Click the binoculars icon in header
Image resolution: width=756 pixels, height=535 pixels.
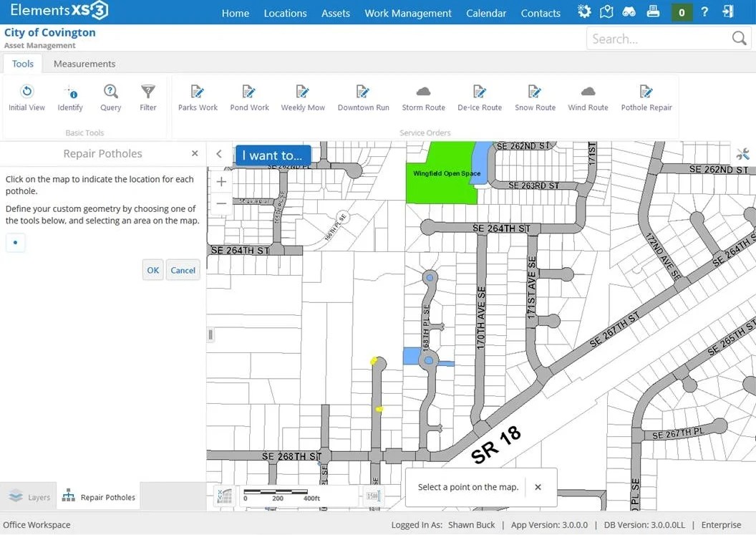point(629,11)
